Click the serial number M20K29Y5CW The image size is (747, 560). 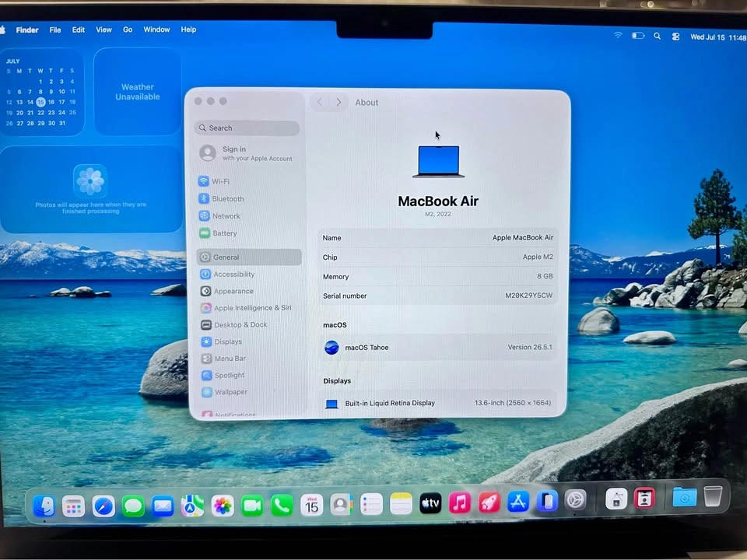pyautogui.click(x=529, y=296)
